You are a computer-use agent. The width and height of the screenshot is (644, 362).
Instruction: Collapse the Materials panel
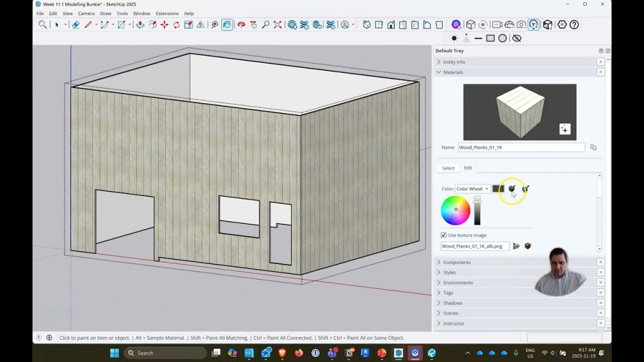point(453,72)
